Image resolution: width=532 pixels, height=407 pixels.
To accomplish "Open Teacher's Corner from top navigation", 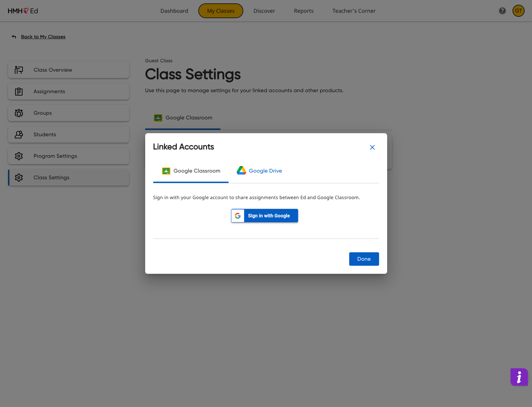I will coord(354,11).
